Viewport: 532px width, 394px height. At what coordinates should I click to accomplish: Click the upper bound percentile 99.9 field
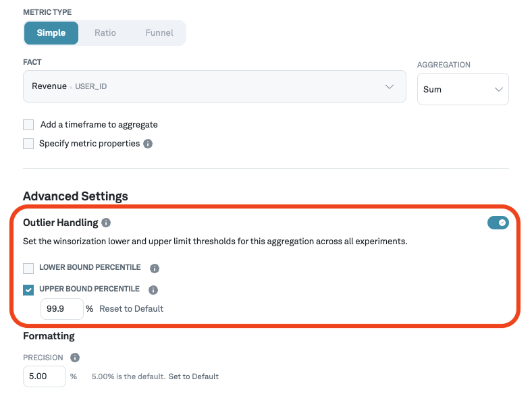pyautogui.click(x=61, y=309)
